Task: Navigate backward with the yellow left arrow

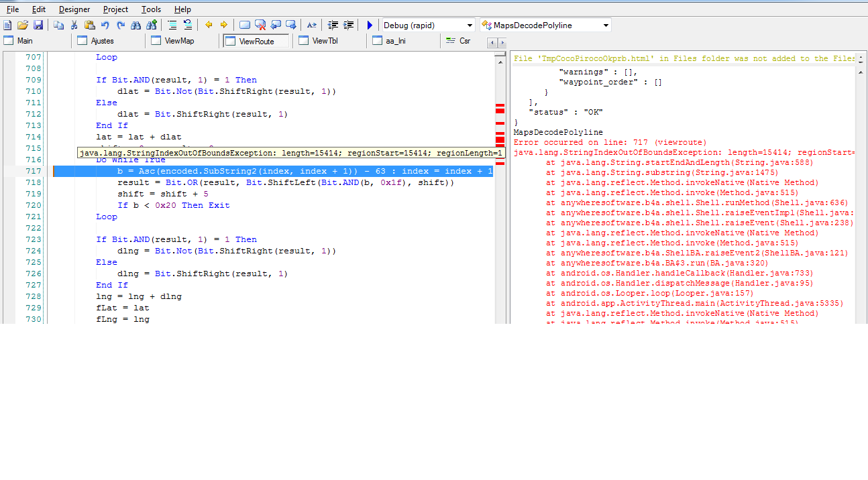Action: (209, 25)
